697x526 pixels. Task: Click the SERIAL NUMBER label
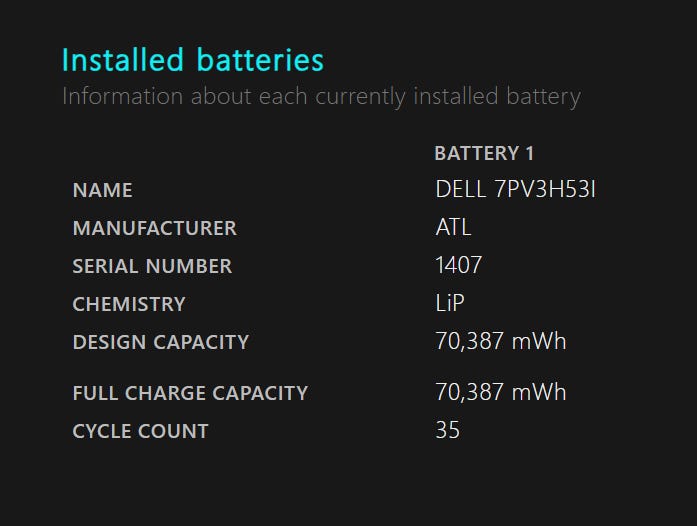pos(152,266)
